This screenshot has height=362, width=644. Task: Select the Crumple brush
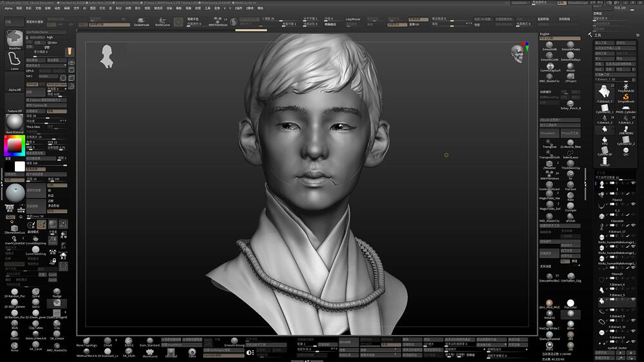[571, 207]
